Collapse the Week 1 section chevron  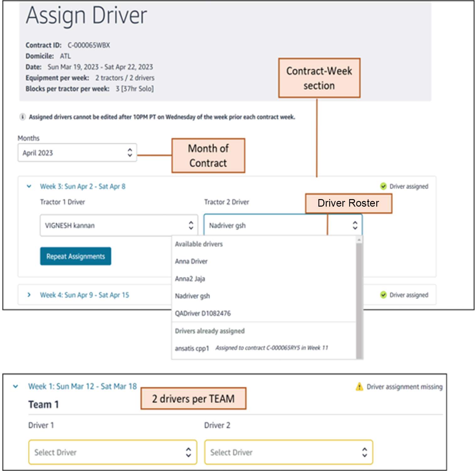coord(15,387)
